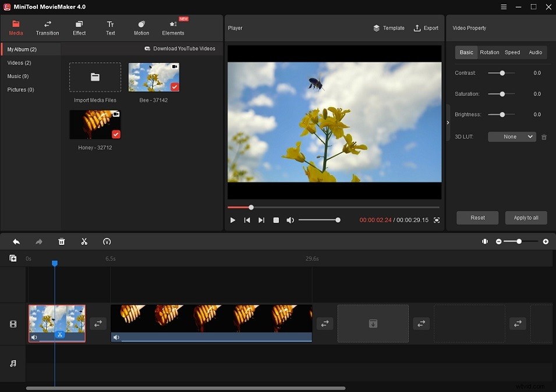Screen dimensions: 556x392
Task: Click the Apply to all button
Action: tap(526, 218)
